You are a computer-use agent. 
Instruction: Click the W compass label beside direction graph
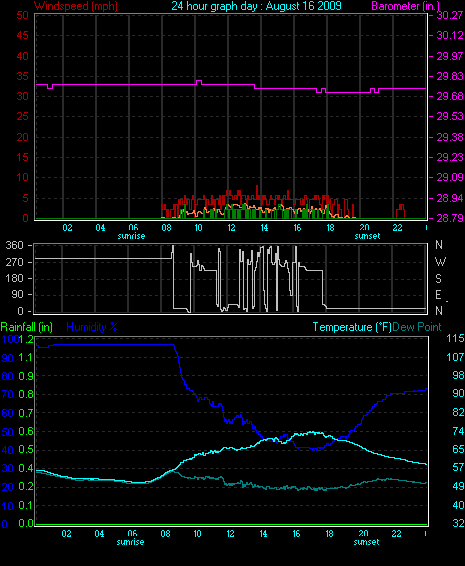click(440, 262)
